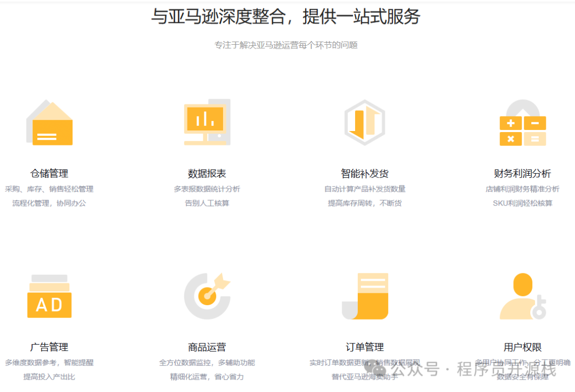The height and width of the screenshot is (392, 575).
Task: Click the 广告管理 section title
Action: [x=50, y=346]
